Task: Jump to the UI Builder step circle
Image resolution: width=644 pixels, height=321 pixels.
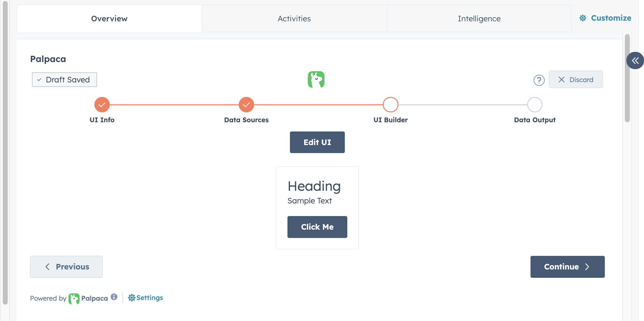Action: (x=390, y=105)
